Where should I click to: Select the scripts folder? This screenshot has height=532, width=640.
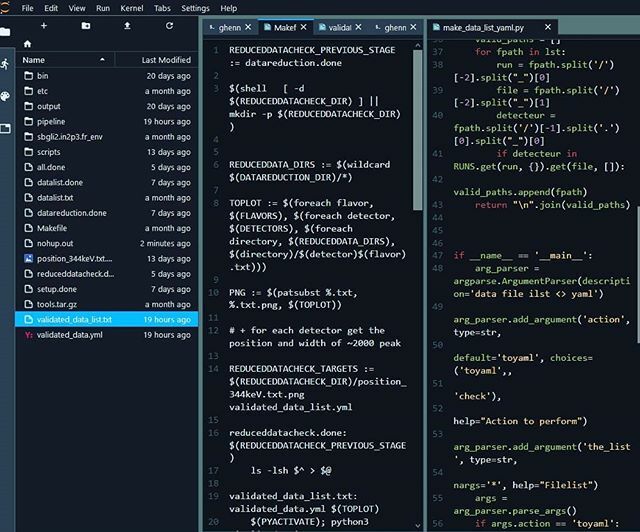[x=107, y=152]
